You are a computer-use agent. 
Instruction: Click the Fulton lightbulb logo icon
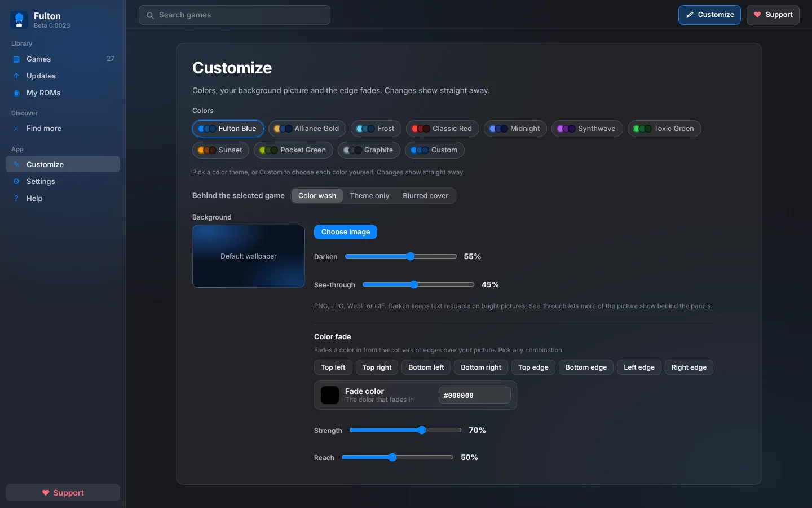click(x=19, y=20)
